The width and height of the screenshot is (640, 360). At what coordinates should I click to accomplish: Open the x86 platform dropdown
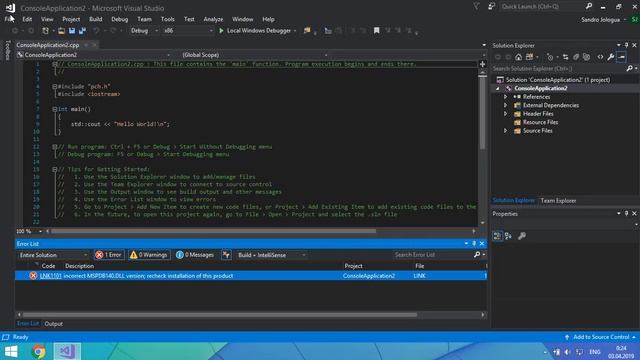click(188, 31)
